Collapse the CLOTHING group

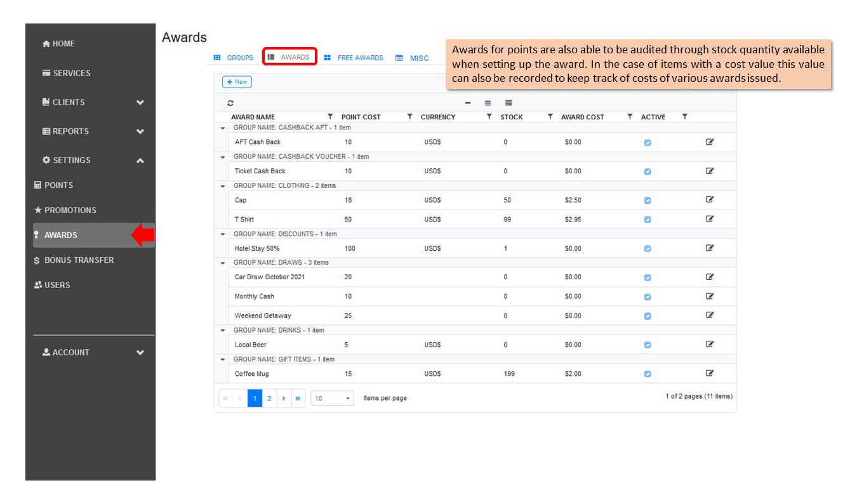[223, 186]
